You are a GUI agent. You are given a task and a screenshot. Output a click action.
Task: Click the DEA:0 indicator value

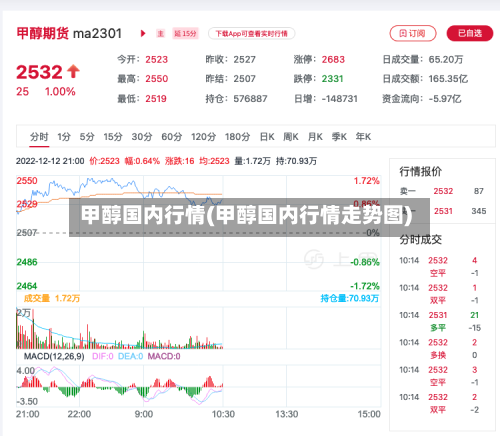pyautogui.click(x=130, y=356)
